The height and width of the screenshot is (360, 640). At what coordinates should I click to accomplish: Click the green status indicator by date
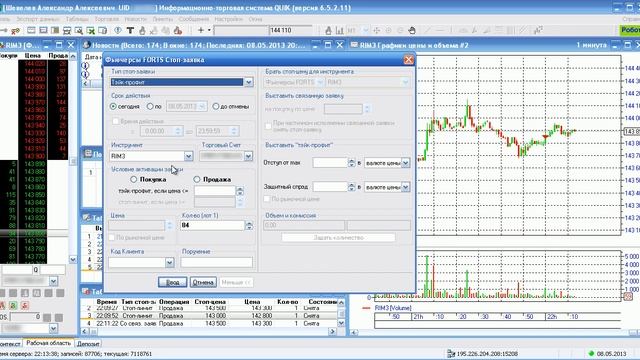coord(591,353)
